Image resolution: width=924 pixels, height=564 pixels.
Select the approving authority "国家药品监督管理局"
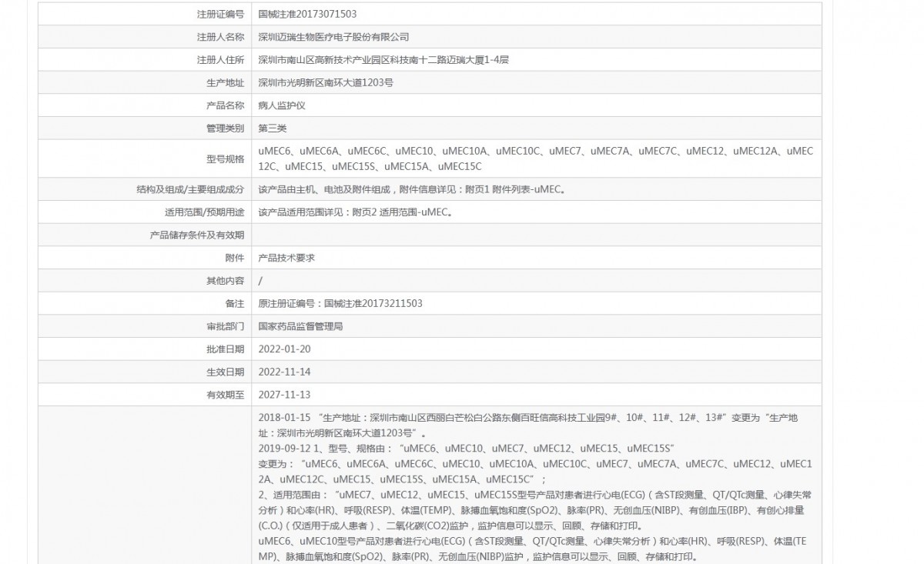[300, 326]
